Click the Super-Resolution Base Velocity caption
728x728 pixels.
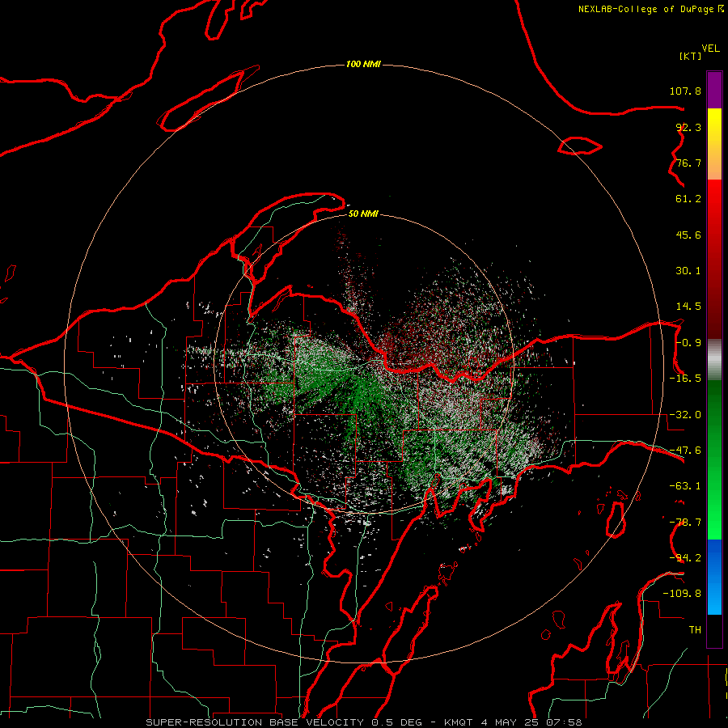(x=363, y=722)
